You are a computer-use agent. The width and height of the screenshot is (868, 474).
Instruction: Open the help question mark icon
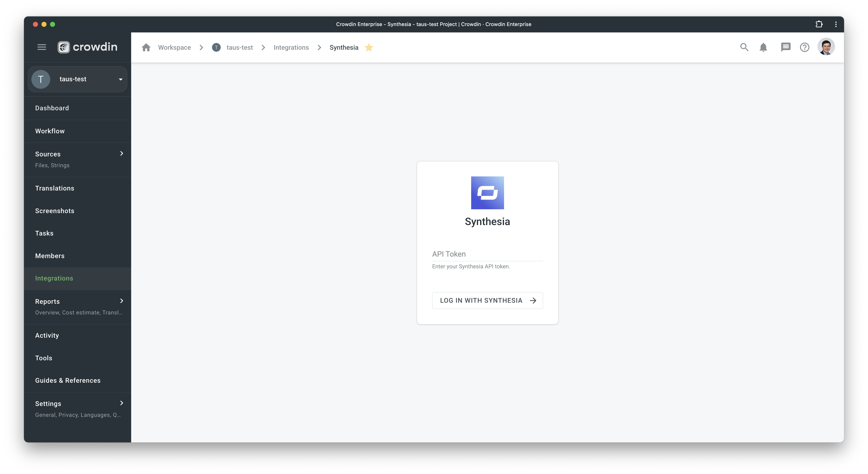coord(804,47)
